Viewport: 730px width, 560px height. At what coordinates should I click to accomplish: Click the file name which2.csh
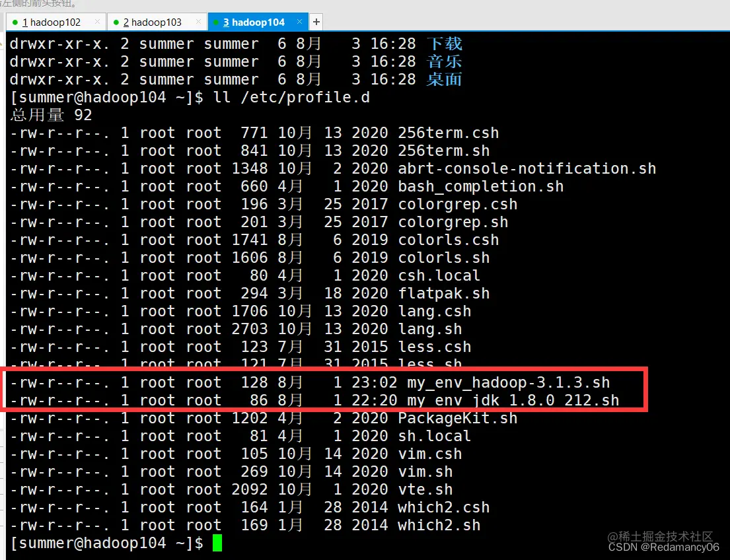pos(444,507)
